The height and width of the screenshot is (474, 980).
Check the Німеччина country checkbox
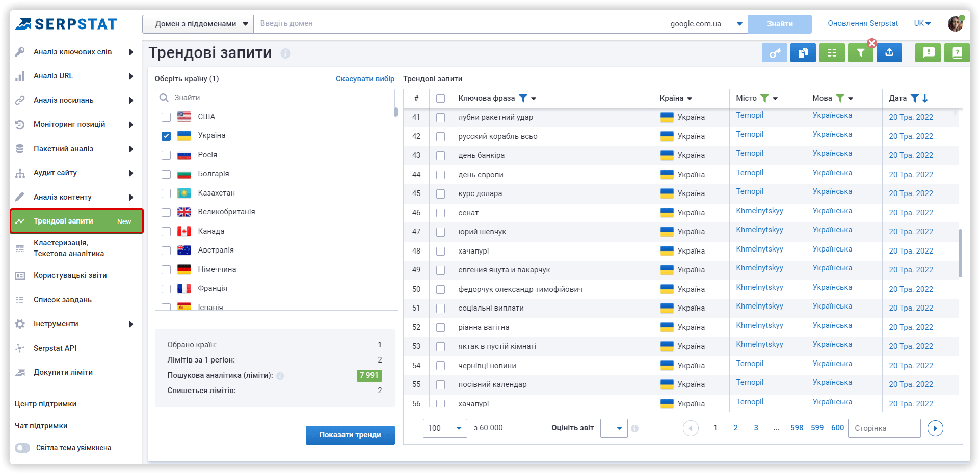click(x=166, y=269)
